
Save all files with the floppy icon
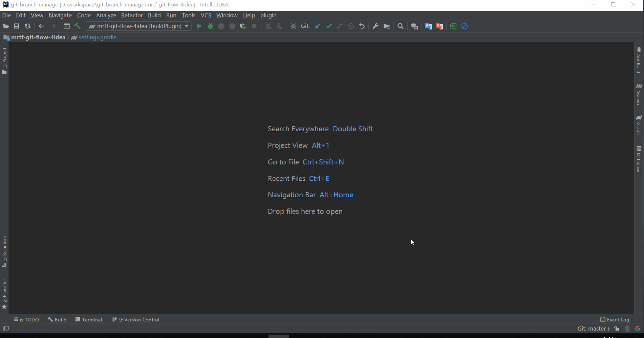click(17, 26)
